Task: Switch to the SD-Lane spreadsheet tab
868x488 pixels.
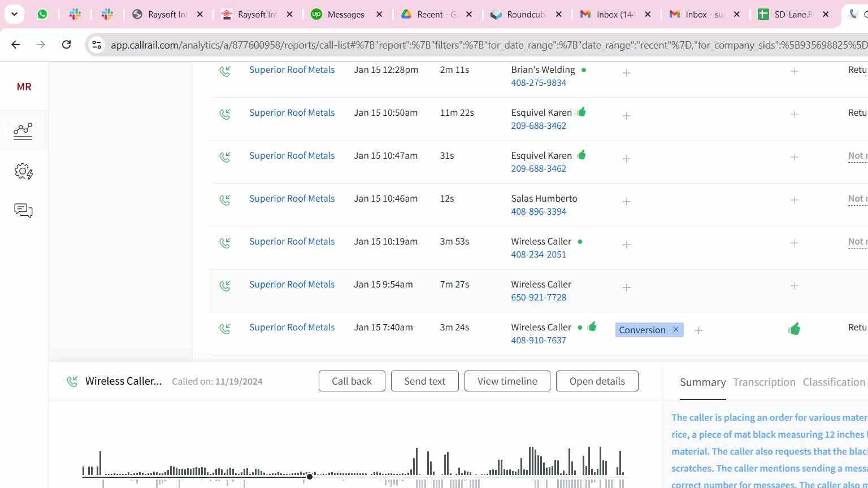Action: tap(793, 14)
